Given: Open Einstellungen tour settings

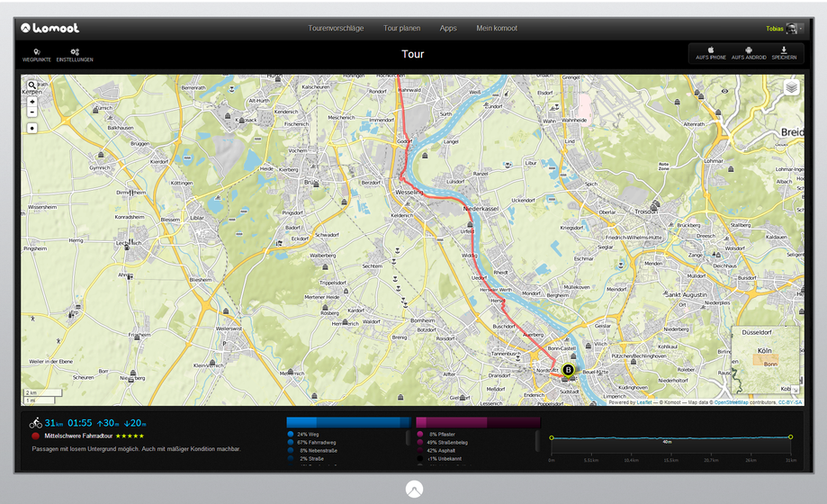Looking at the screenshot, I should (75, 55).
